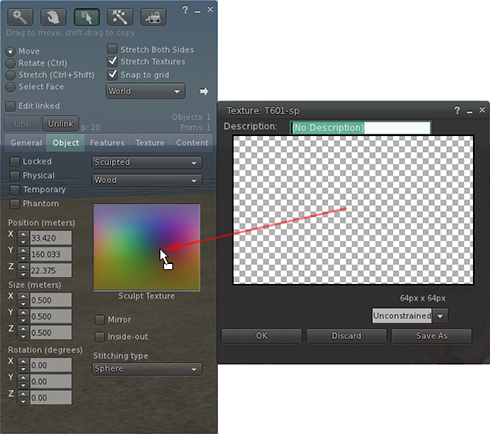Open the World grid mode dropdown
The width and height of the screenshot is (490, 434).
tap(146, 91)
